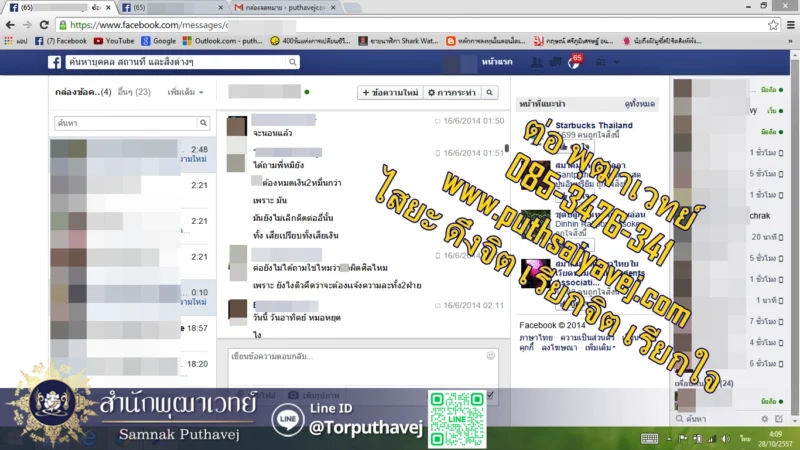Close the second Facebook tab
800x450 pixels.
[x=220, y=8]
